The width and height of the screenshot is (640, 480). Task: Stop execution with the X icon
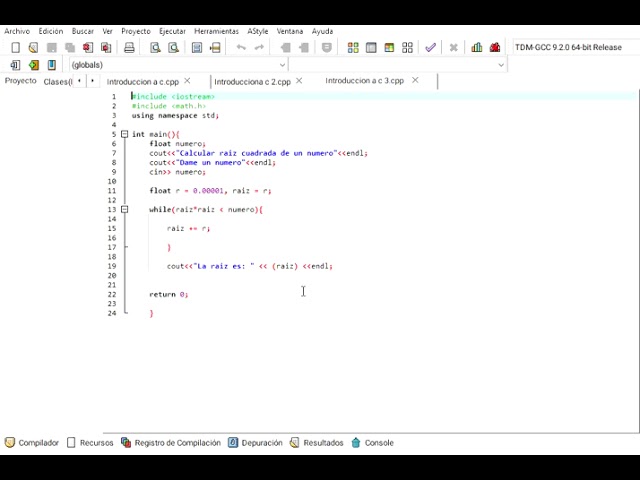pyautogui.click(x=453, y=47)
